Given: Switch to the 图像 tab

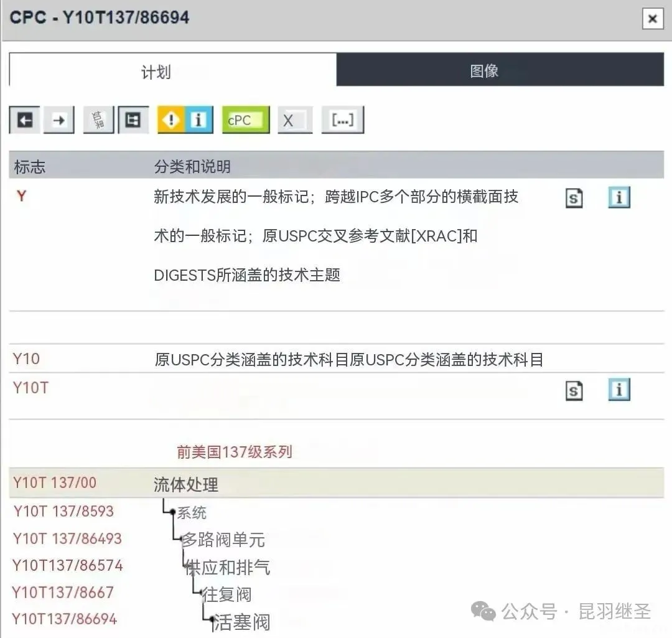Looking at the screenshot, I should click(x=484, y=70).
